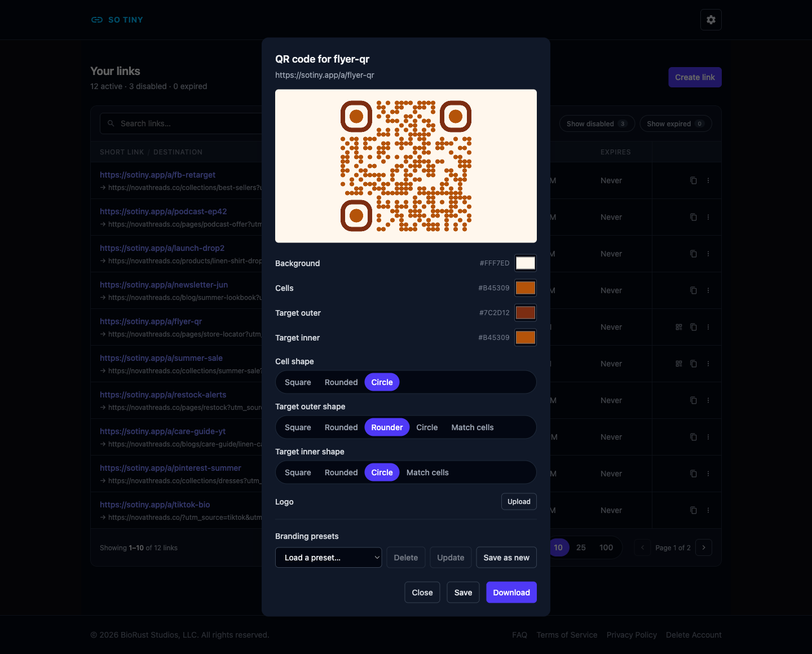Show 25 links per page
Image resolution: width=812 pixels, height=654 pixels.
pos(581,547)
